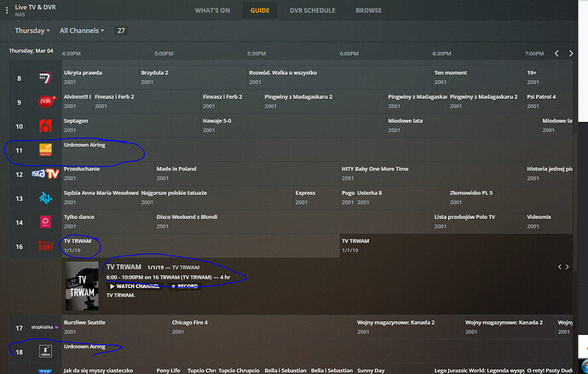Go to the Browse tab
Screen dimensions: 588x374
[x=369, y=10]
